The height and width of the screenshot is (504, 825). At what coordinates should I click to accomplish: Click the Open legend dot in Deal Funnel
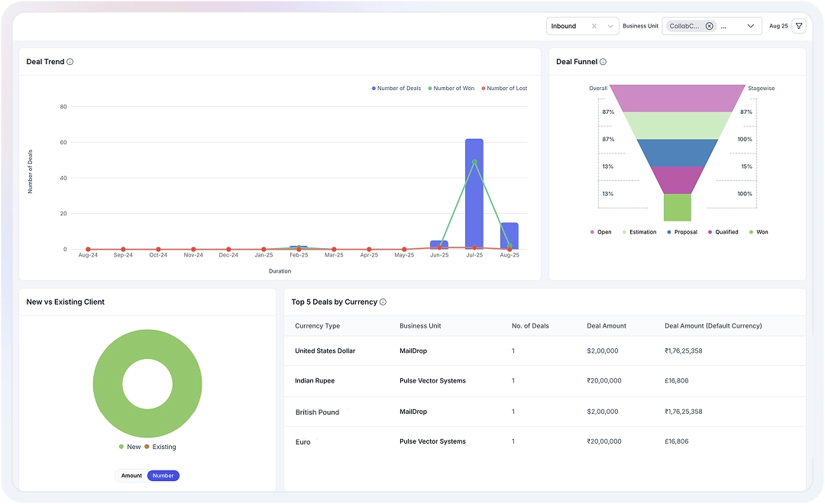point(593,231)
